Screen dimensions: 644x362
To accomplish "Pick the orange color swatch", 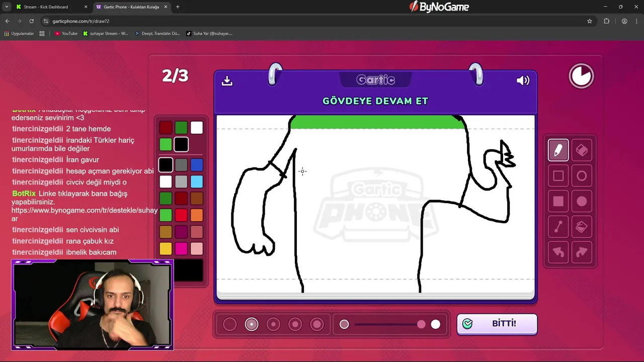I will [197, 215].
